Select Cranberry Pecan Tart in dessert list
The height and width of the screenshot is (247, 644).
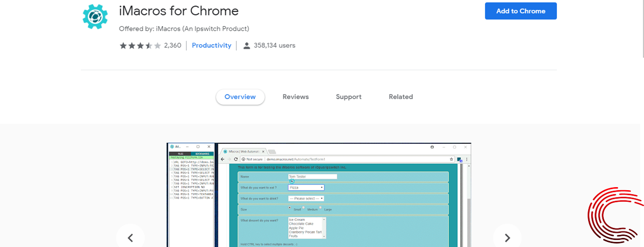pos(305,232)
